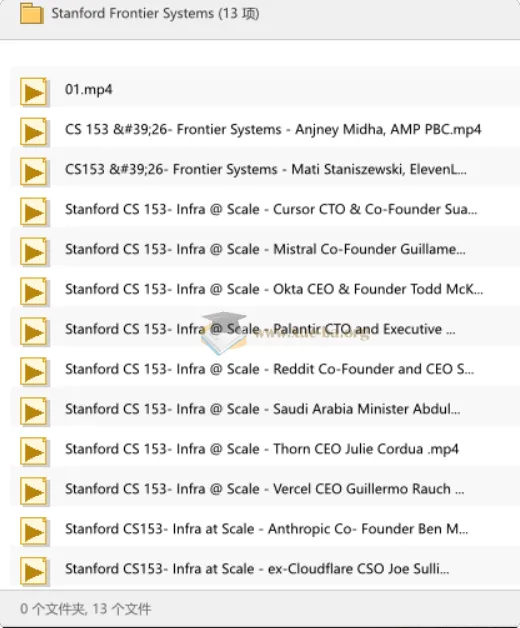520x628 pixels.
Task: Click the video icon for Anthropic Co-Founder file
Action: (x=34, y=532)
